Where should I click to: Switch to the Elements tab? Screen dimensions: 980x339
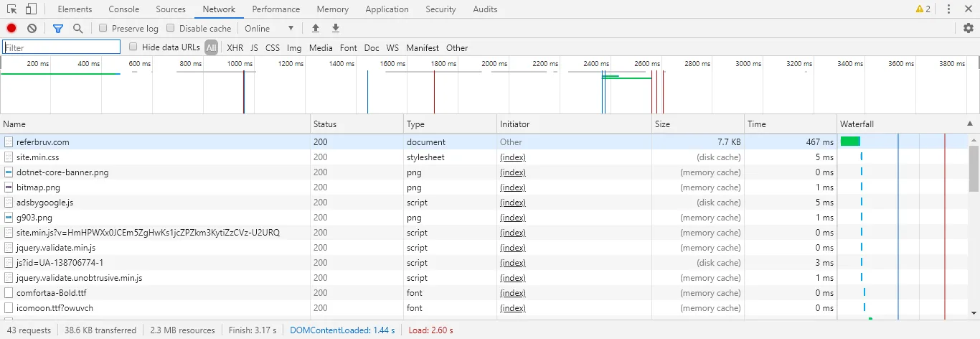tap(75, 9)
